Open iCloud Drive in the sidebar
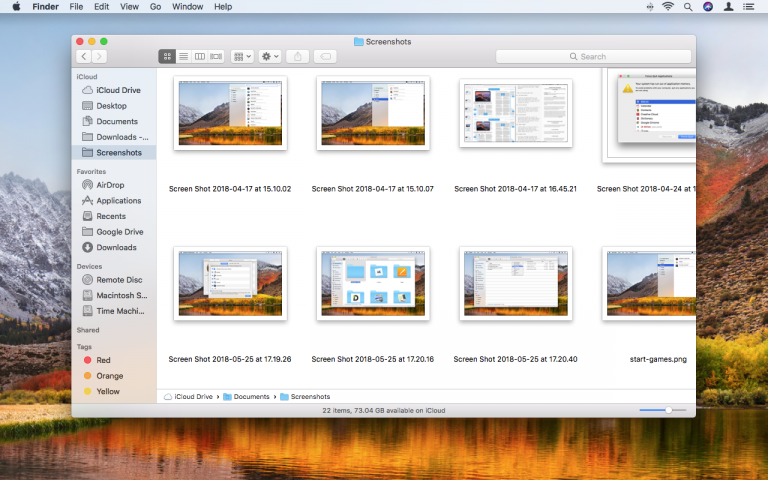The image size is (768, 480). click(118, 90)
